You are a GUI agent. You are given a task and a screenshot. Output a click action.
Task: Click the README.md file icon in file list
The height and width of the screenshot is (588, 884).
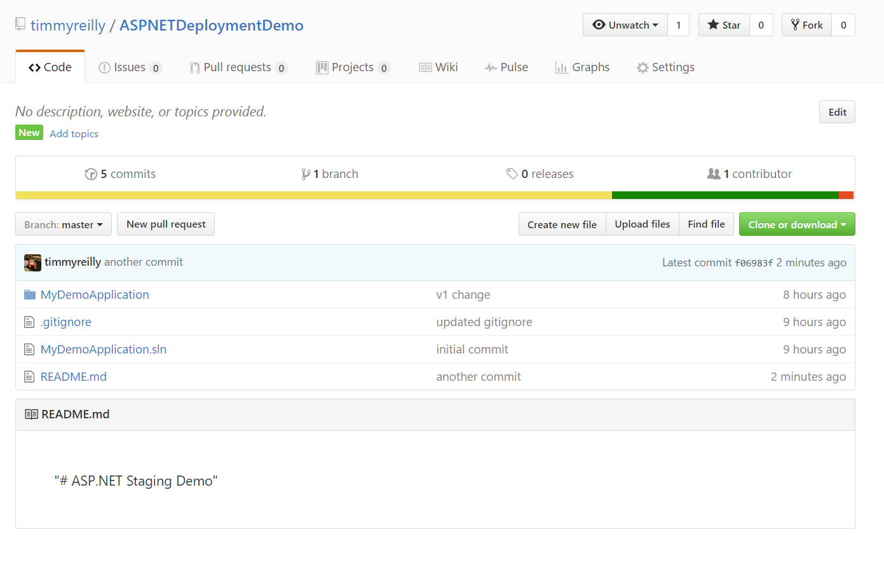(29, 376)
